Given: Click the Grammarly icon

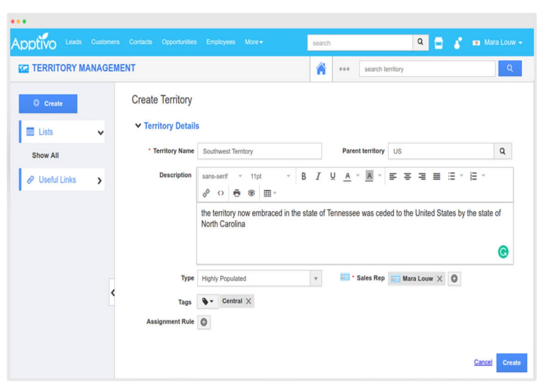Looking at the screenshot, I should point(503,252).
